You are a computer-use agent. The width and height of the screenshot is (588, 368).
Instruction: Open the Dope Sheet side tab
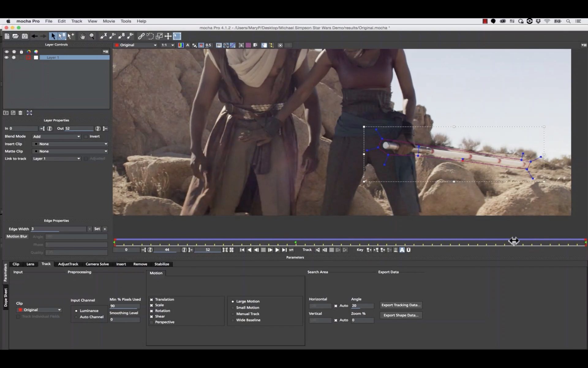point(6,297)
